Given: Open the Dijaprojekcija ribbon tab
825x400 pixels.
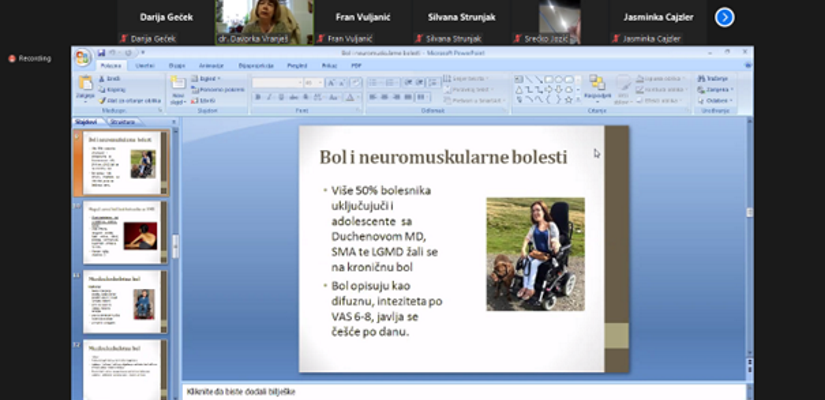Looking at the screenshot, I should coord(256,66).
